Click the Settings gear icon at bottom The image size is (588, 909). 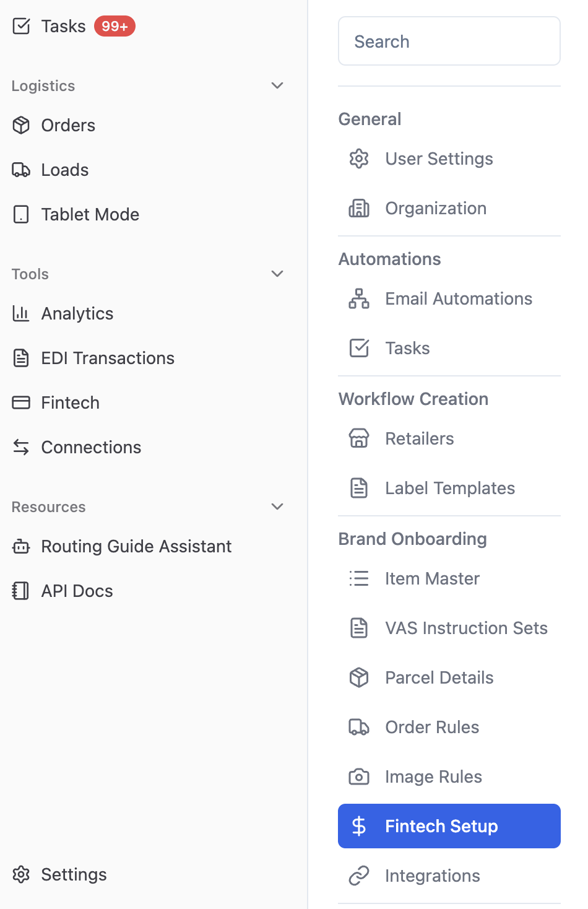click(x=21, y=874)
